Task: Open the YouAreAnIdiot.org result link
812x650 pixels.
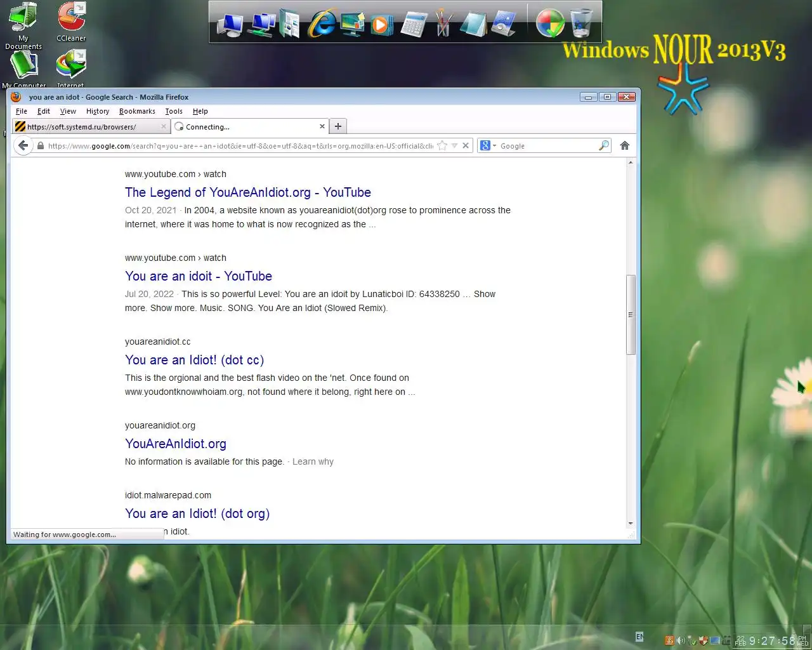Action: (176, 444)
